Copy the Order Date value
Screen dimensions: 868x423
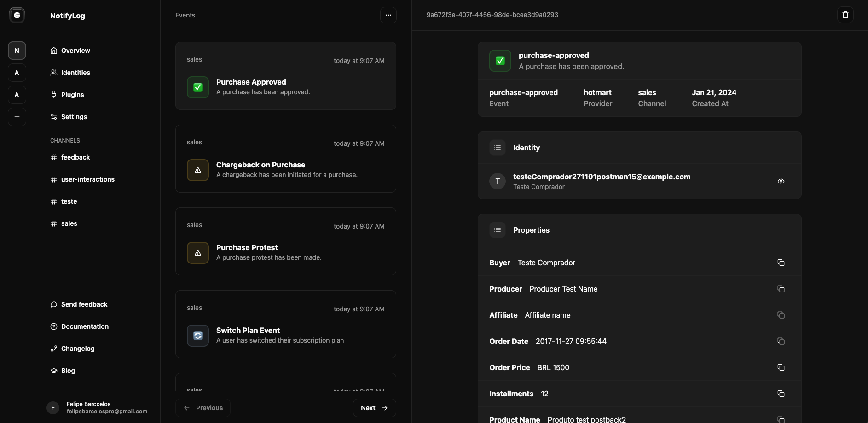[781, 341]
